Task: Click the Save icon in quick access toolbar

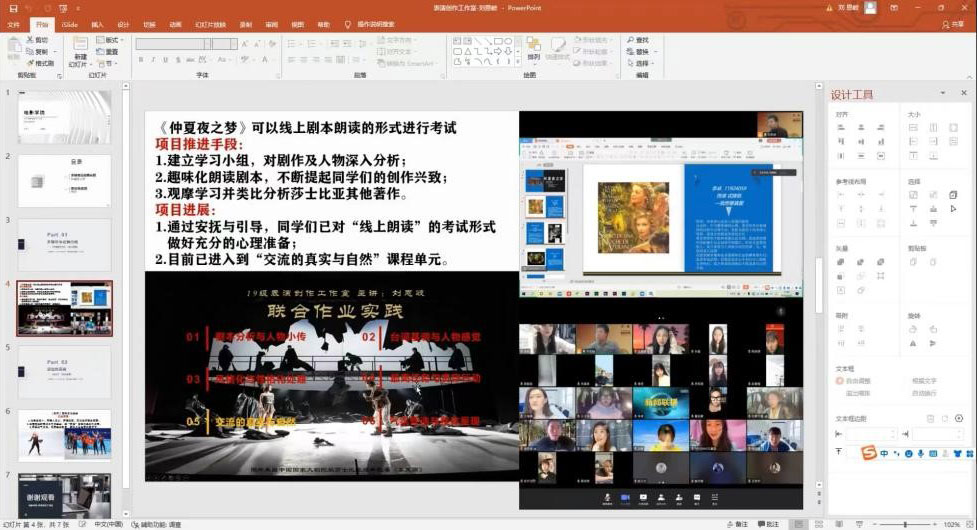Action: 12,8
